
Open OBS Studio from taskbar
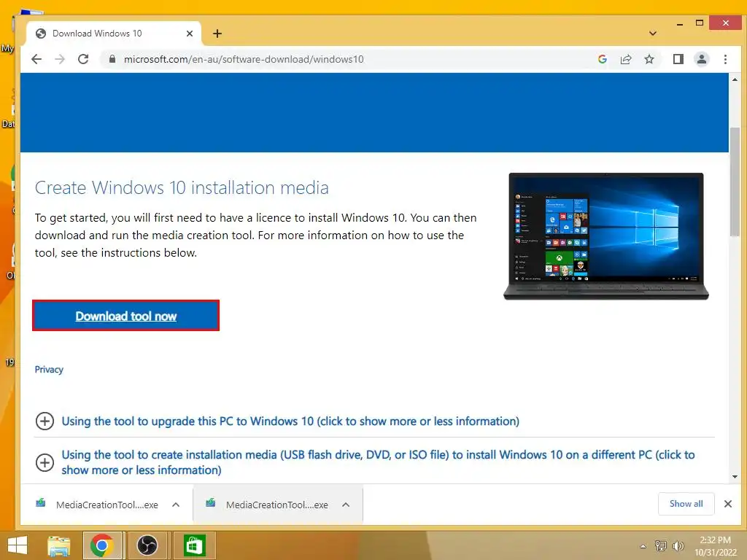[x=147, y=545]
